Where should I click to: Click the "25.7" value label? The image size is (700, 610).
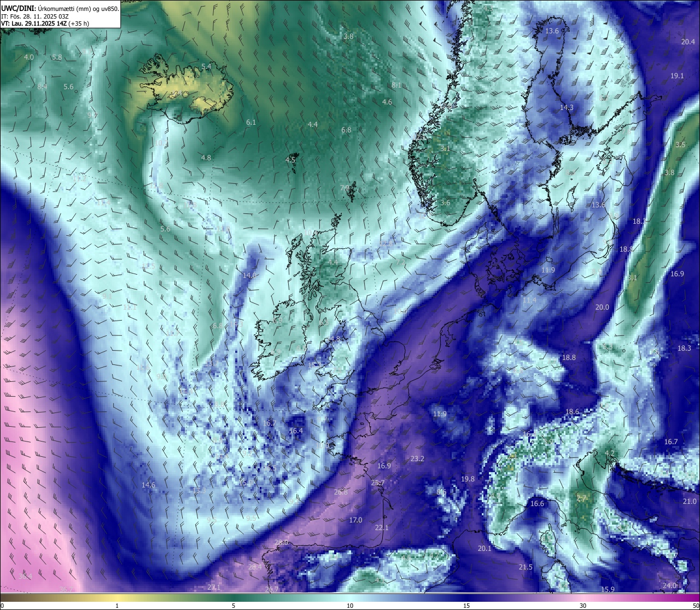point(378,483)
